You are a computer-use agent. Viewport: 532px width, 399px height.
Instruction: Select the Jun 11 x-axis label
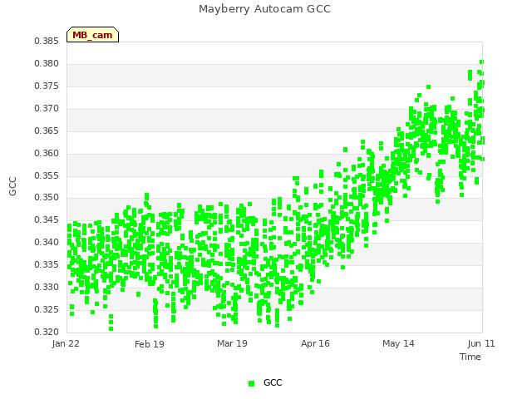pos(481,343)
